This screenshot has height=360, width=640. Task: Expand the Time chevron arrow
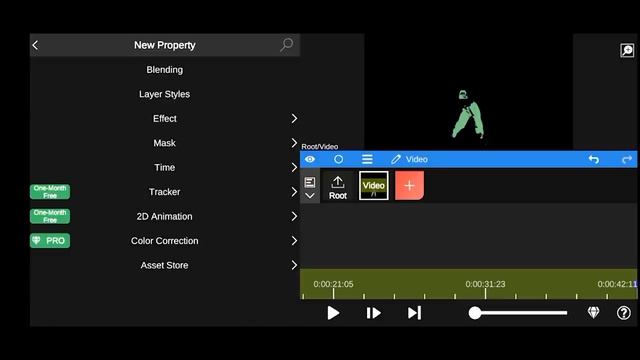point(294,167)
